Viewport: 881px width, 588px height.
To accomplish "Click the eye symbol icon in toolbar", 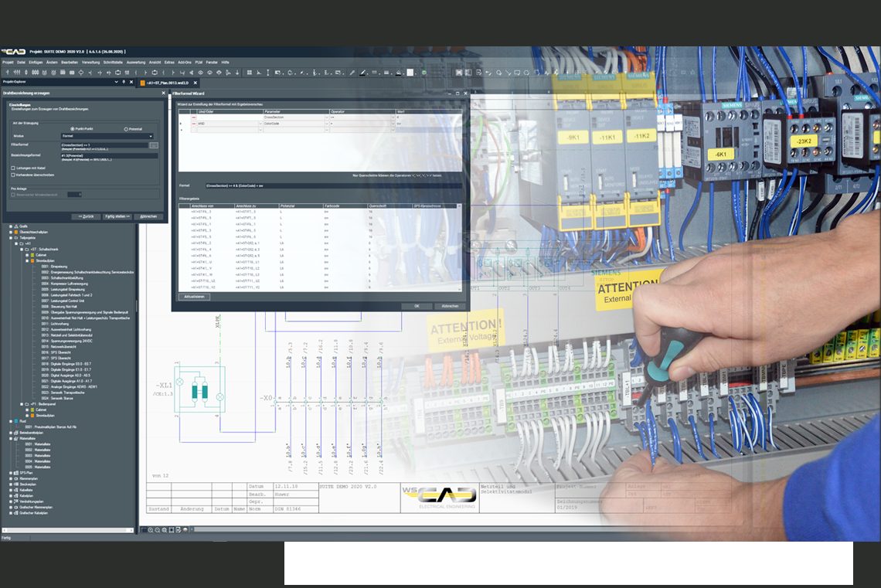I will (x=200, y=73).
